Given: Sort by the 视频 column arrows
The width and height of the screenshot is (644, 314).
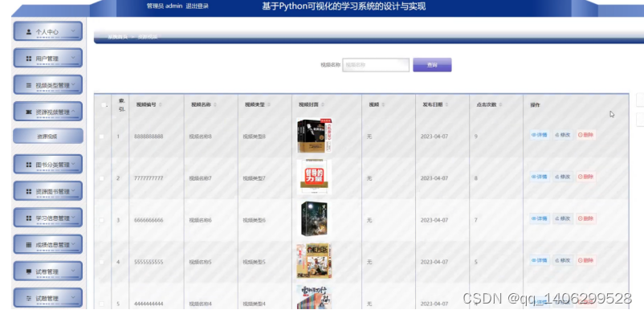Looking at the screenshot, I should 383,105.
